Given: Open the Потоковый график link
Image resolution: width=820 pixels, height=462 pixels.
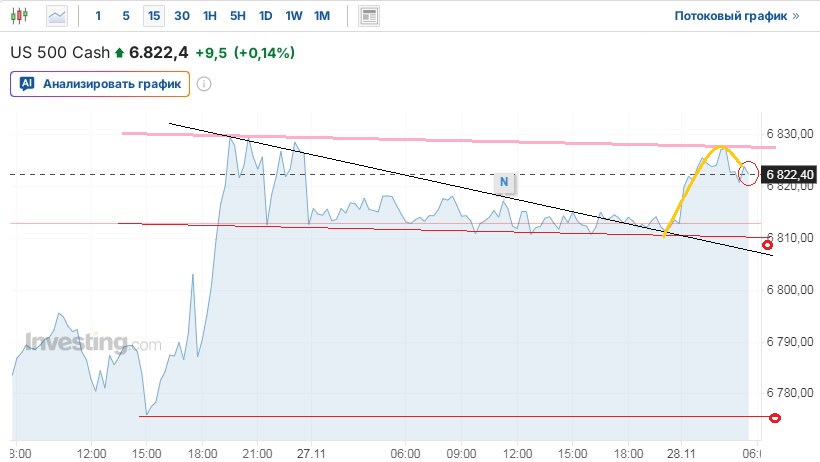Looking at the screenshot, I should 730,16.
